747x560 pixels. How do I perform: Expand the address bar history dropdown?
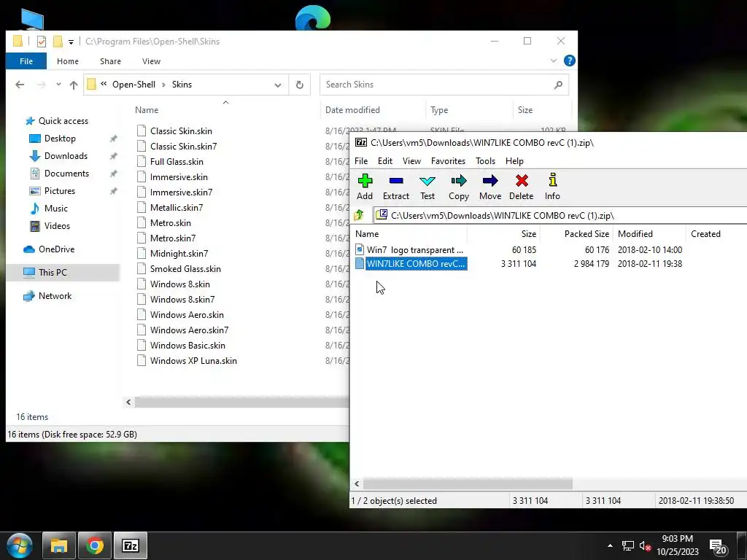(x=278, y=85)
